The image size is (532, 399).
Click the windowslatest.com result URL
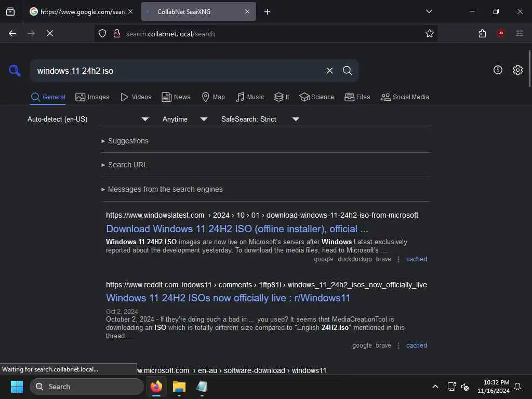pyautogui.click(x=262, y=215)
